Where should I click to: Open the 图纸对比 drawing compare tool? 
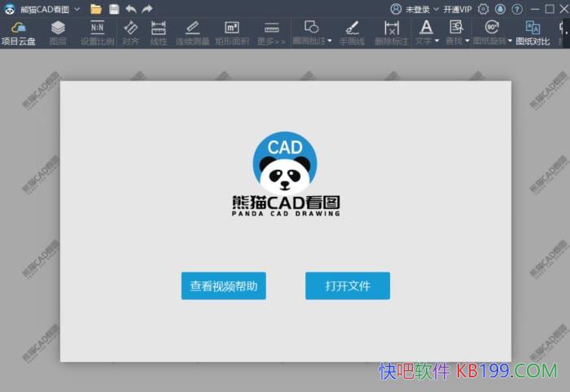click(533, 33)
